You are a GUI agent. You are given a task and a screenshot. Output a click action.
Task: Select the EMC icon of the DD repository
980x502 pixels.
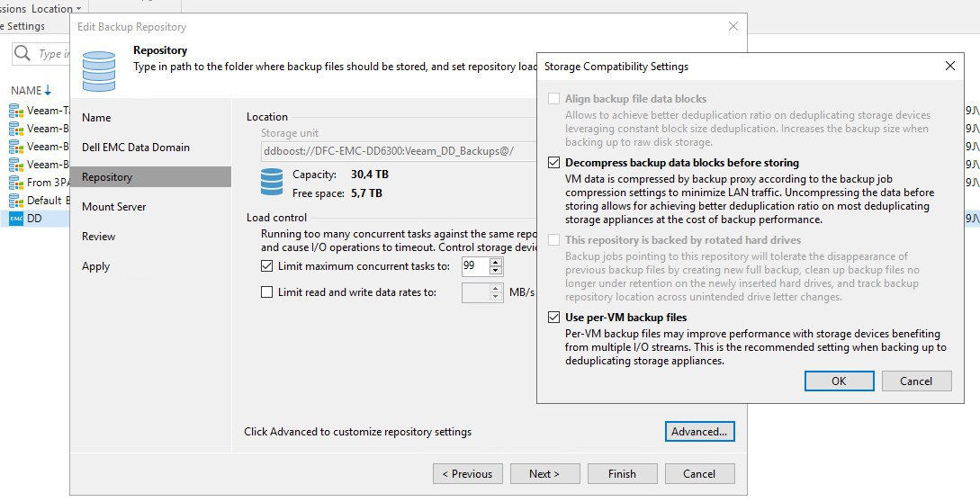click(15, 219)
